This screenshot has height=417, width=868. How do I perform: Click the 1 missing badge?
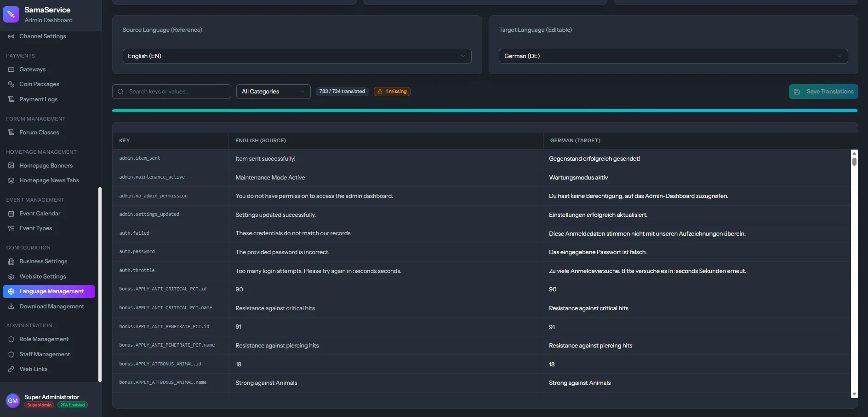point(392,92)
